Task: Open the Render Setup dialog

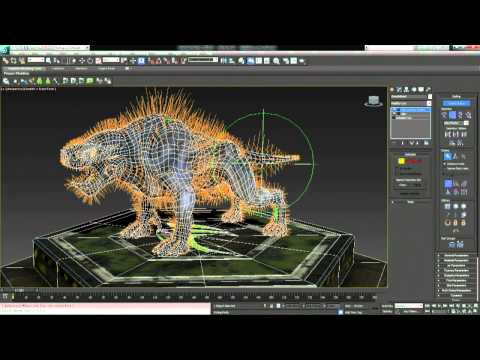Action: (x=286, y=61)
